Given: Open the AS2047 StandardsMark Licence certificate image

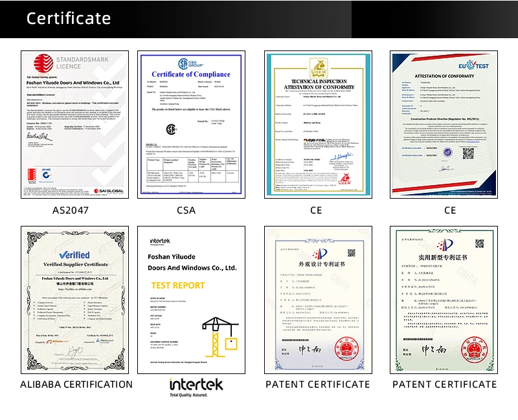Looking at the screenshot, I should 74,124.
